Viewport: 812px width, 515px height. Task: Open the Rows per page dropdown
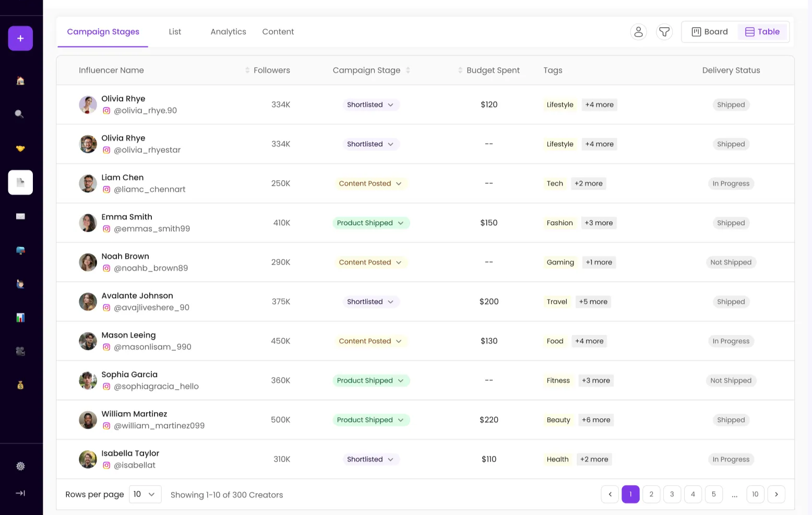click(145, 494)
